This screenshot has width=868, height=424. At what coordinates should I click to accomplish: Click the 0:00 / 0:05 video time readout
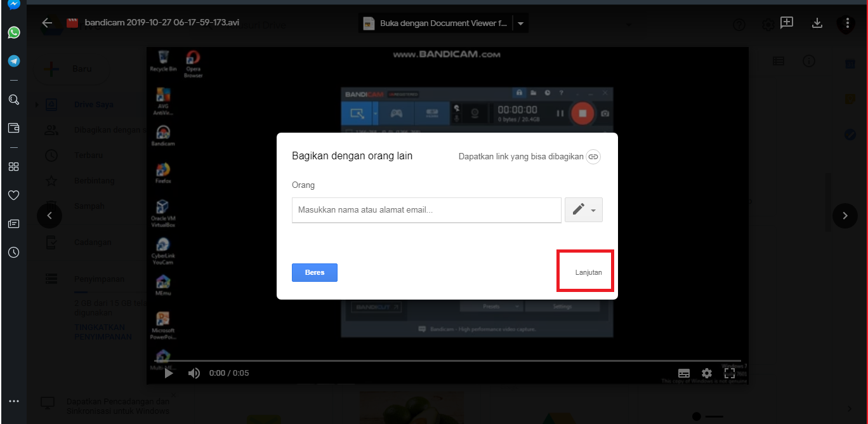(229, 373)
